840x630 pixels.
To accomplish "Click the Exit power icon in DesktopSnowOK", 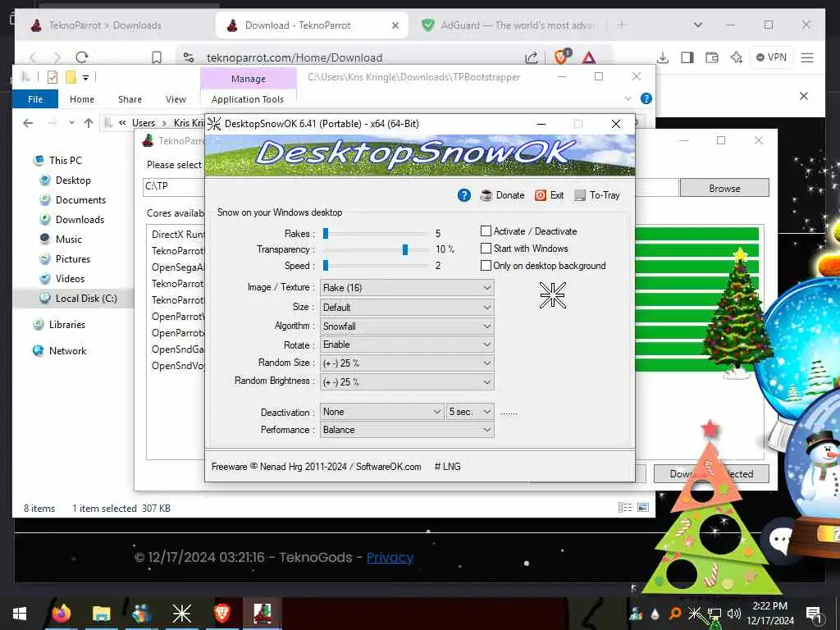I will pos(541,195).
